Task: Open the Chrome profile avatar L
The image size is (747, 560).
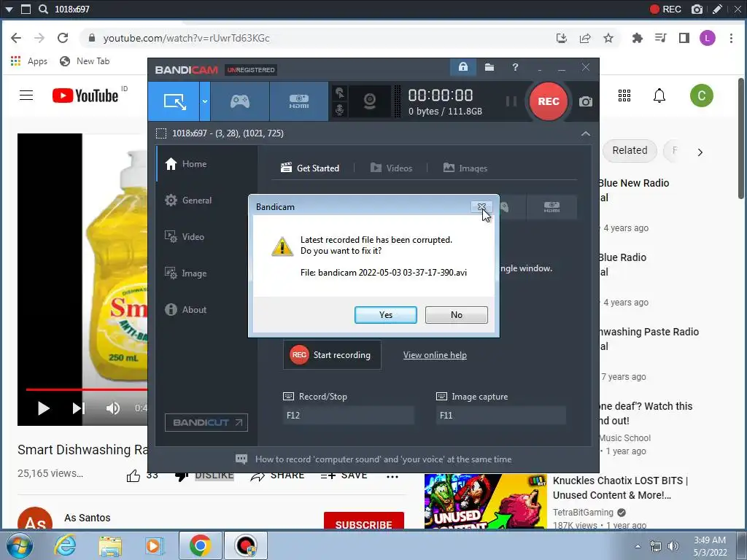Action: click(x=708, y=38)
